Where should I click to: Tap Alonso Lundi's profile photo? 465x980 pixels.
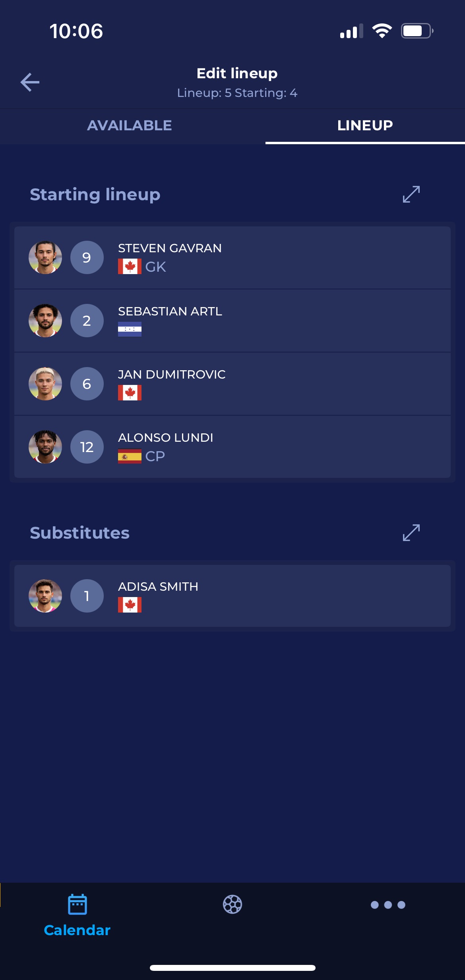coord(45,447)
